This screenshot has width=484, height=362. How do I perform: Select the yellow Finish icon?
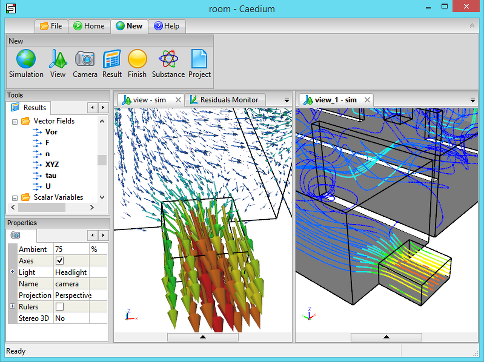tap(137, 63)
